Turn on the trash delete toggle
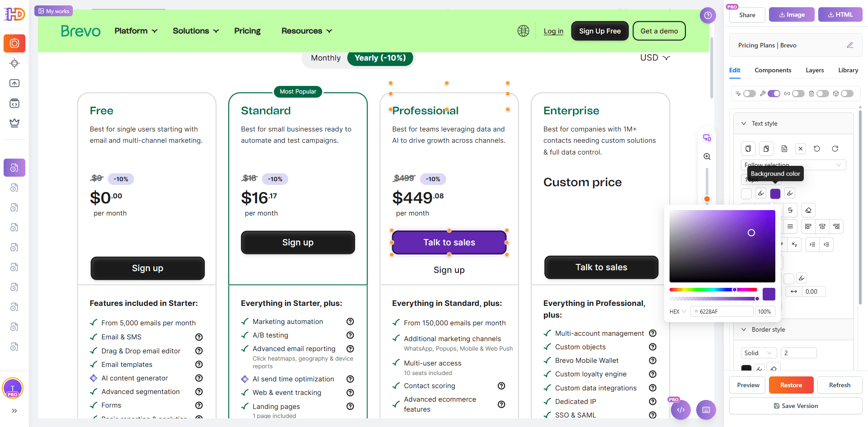This screenshot has width=868, height=427. tap(822, 94)
